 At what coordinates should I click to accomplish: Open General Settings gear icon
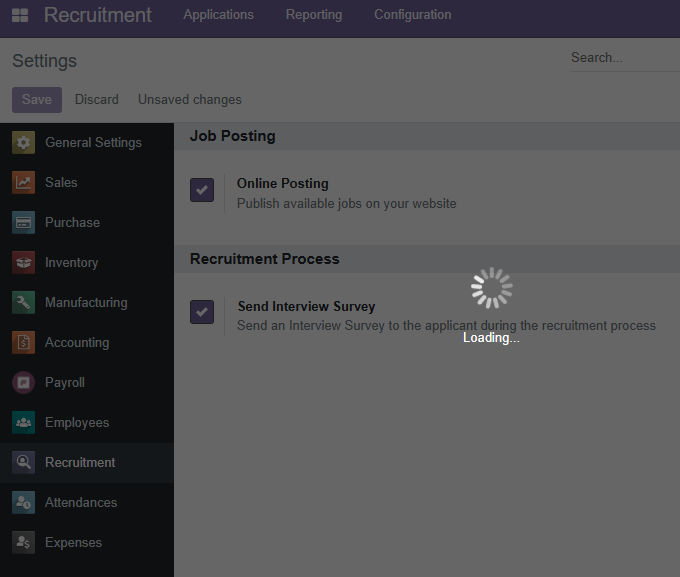tap(23, 142)
